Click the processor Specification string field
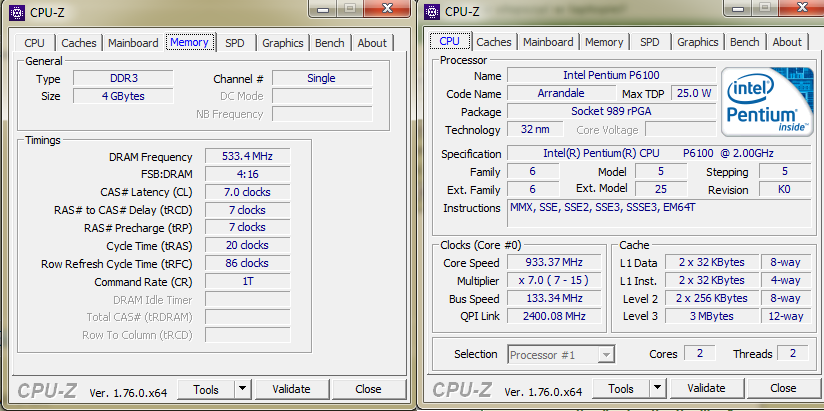Viewport: 824px width, 411px height. 659,153
